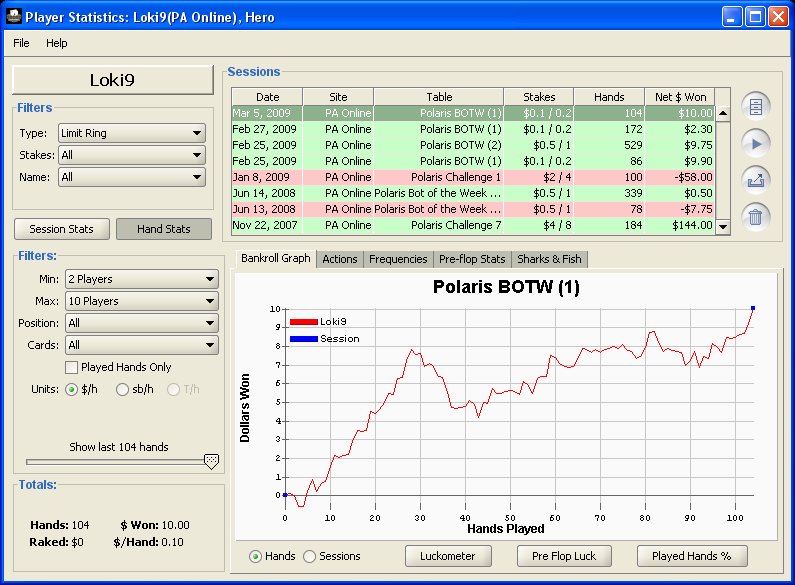The height and width of the screenshot is (585, 795).
Task: Open the Type dropdown showing Limit Ring
Action: tap(131, 133)
